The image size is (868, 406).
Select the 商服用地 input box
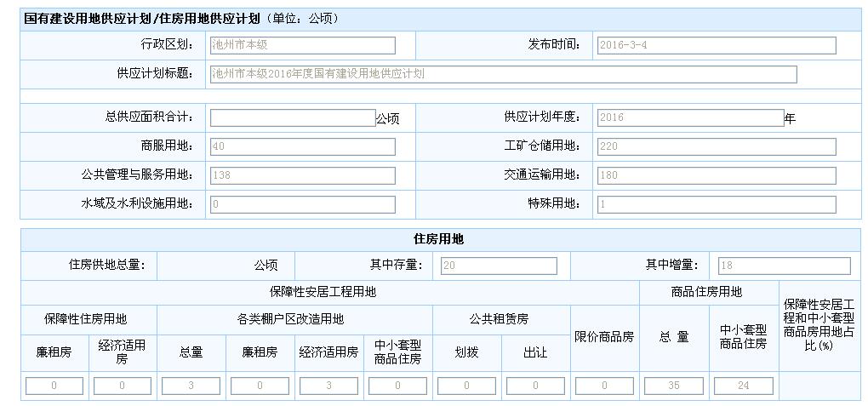tap(302, 146)
